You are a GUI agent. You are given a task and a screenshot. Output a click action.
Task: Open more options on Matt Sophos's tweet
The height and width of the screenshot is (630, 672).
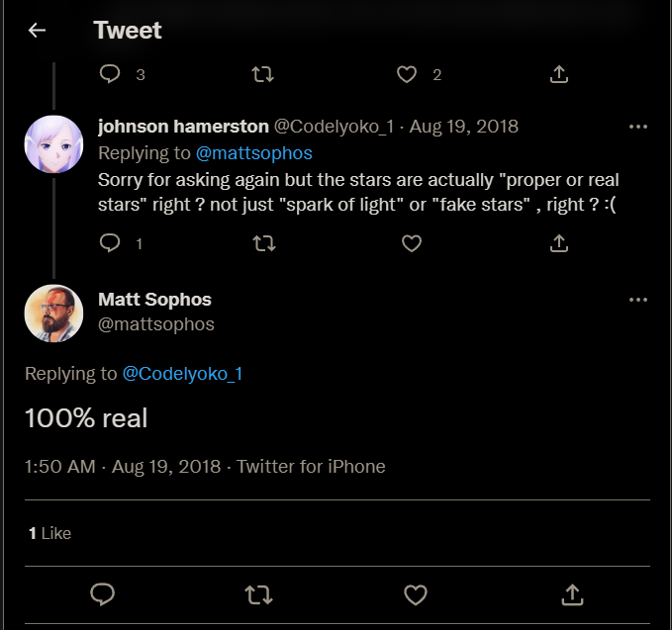click(638, 300)
